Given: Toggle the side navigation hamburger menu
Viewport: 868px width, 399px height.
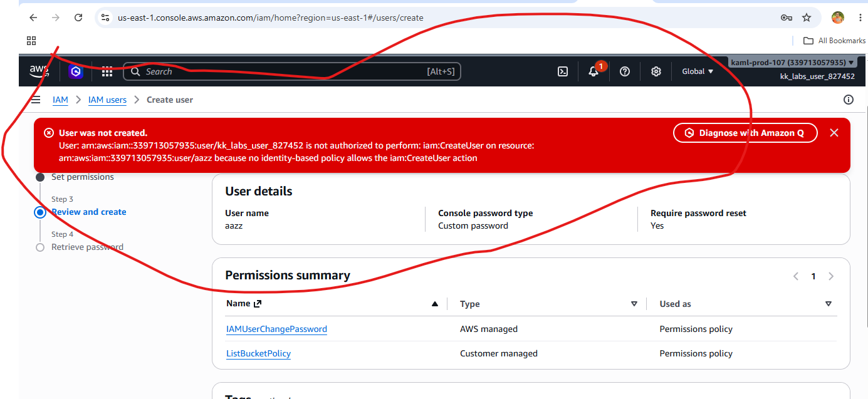Looking at the screenshot, I should click(36, 100).
